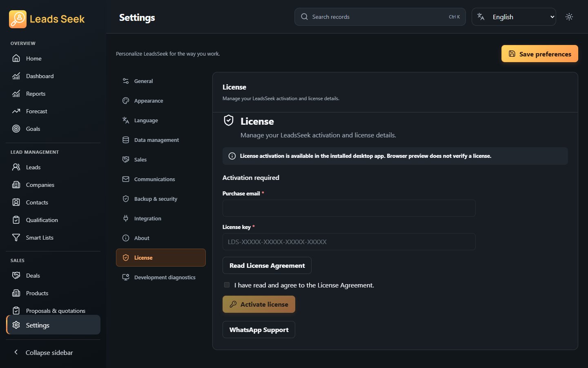Open Sales settings section
This screenshot has width=588, height=368.
(161, 159)
